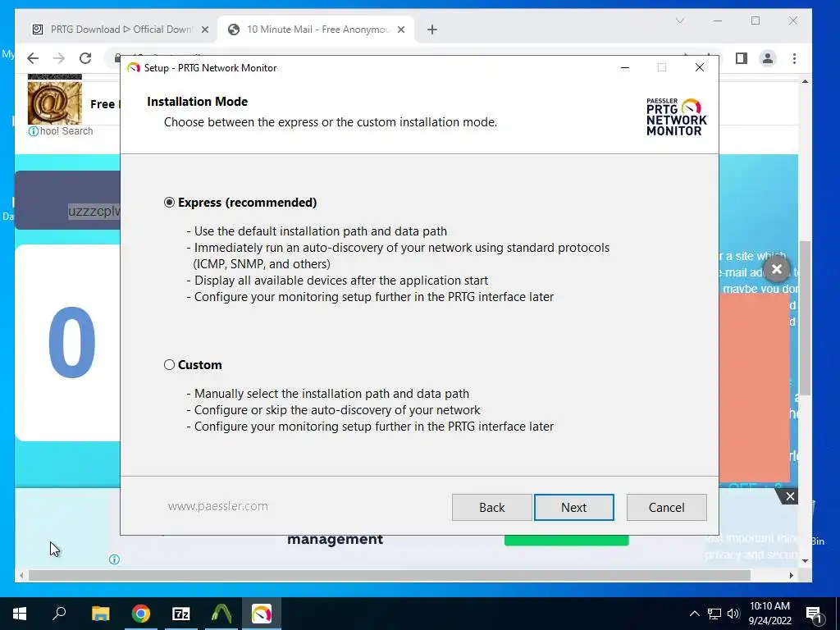
Task: Dismiss the round X overlay on webpage
Action: [777, 269]
